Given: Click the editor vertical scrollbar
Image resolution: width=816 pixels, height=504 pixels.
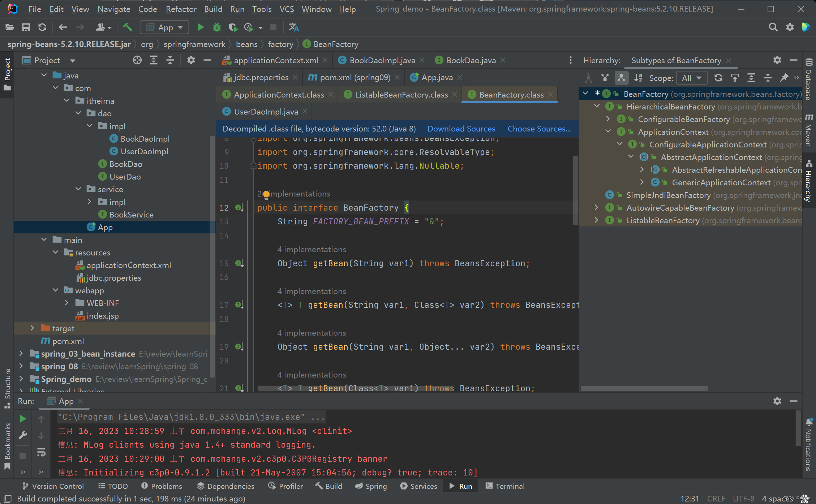Looking at the screenshot, I should [x=575, y=191].
